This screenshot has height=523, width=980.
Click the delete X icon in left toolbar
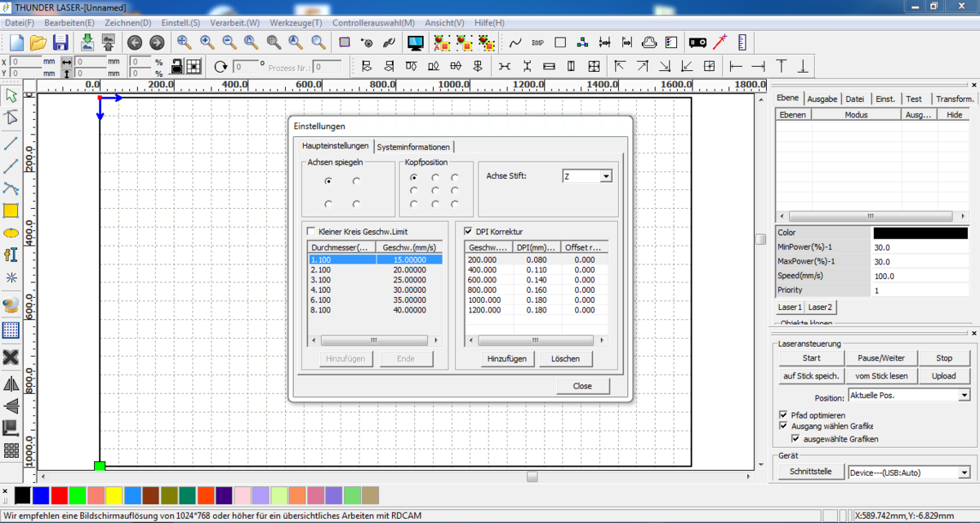(x=11, y=357)
